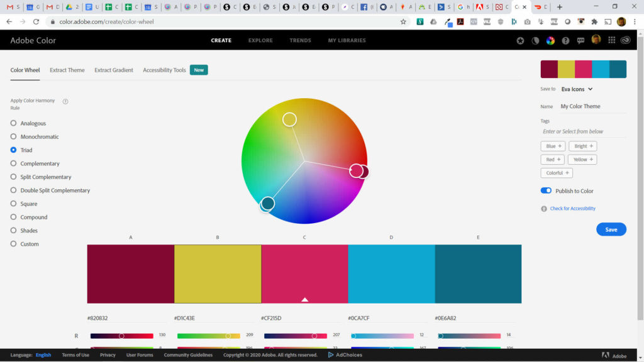
Task: Switch to the Extract Gradient tab
Action: [114, 70]
